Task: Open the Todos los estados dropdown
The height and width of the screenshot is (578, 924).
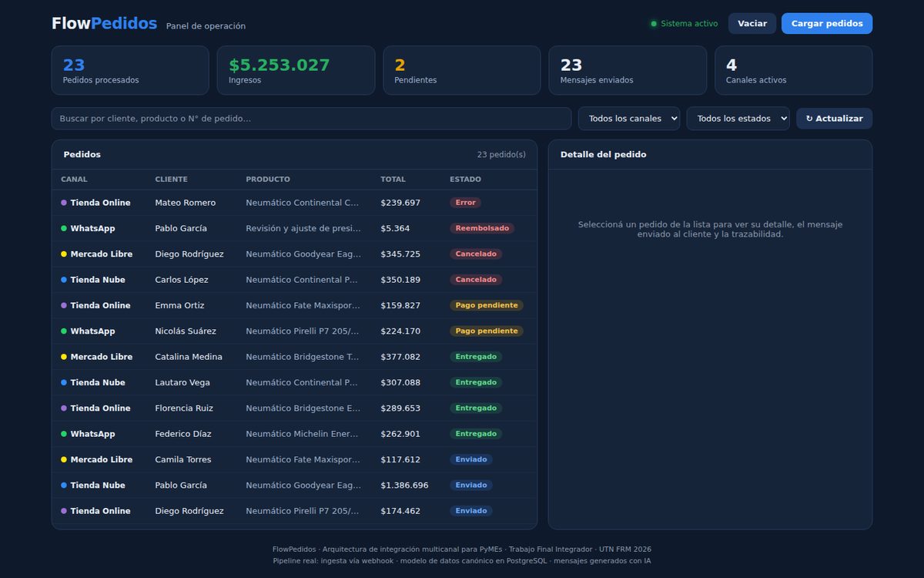Action: pos(738,119)
